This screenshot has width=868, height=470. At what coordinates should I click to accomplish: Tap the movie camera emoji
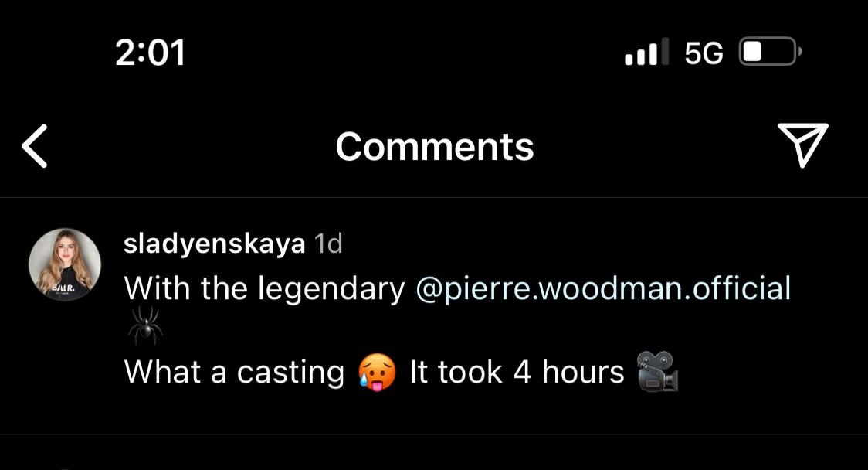click(657, 371)
